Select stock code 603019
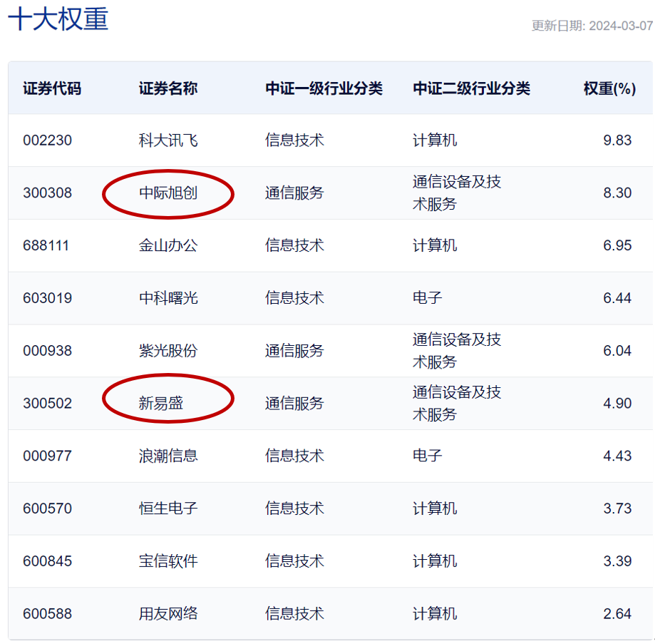The height and width of the screenshot is (644, 655). [47, 298]
